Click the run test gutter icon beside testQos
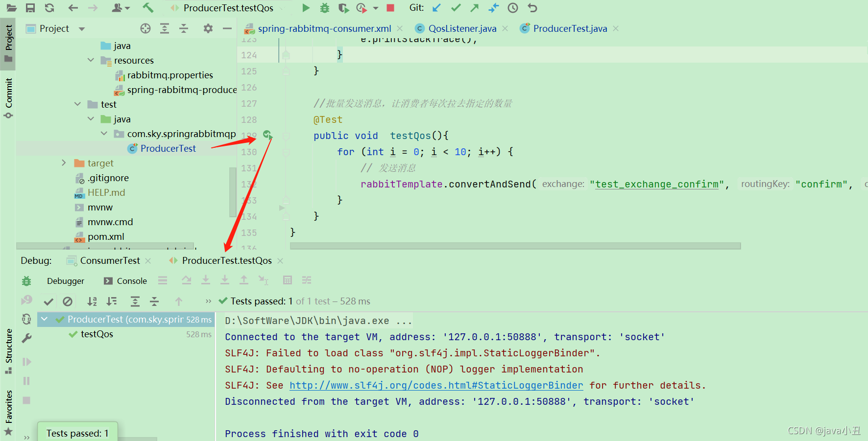 click(267, 135)
